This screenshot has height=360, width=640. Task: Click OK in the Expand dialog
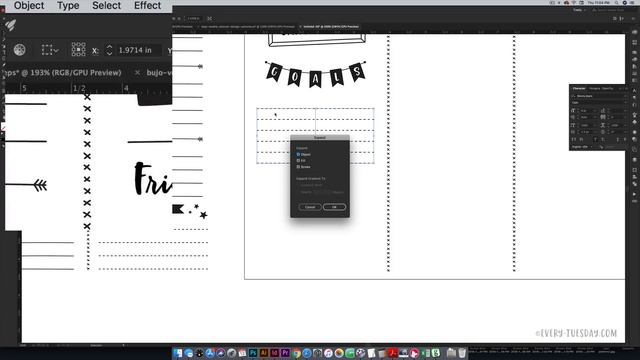click(x=334, y=207)
